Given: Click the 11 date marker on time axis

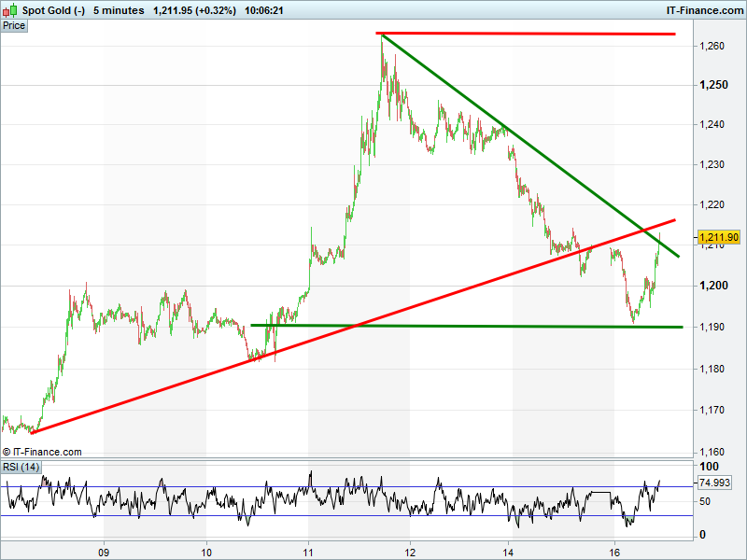Looking at the screenshot, I should pos(308,550).
